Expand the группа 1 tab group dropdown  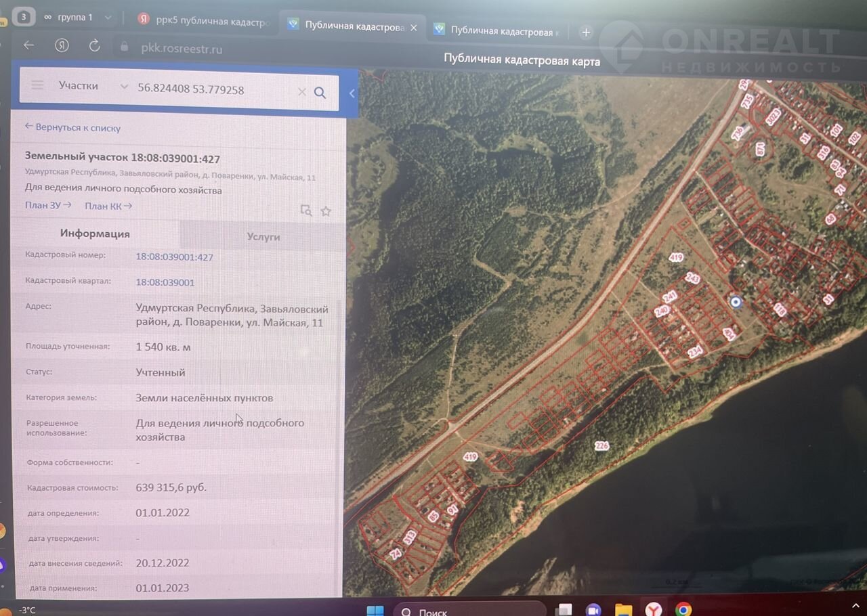click(x=108, y=18)
